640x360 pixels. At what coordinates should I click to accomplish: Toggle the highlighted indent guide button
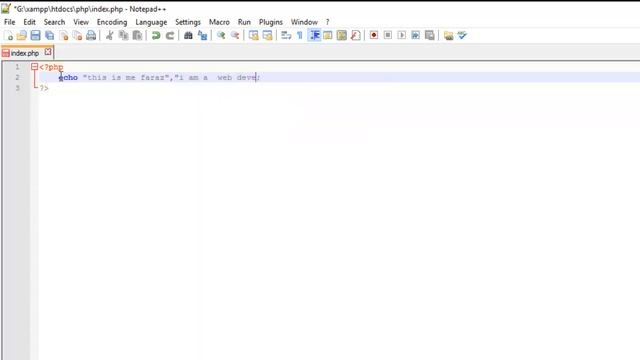[314, 36]
